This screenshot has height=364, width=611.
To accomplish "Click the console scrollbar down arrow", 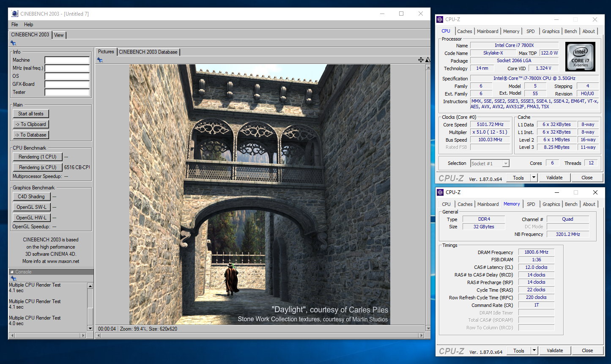I will tap(90, 328).
